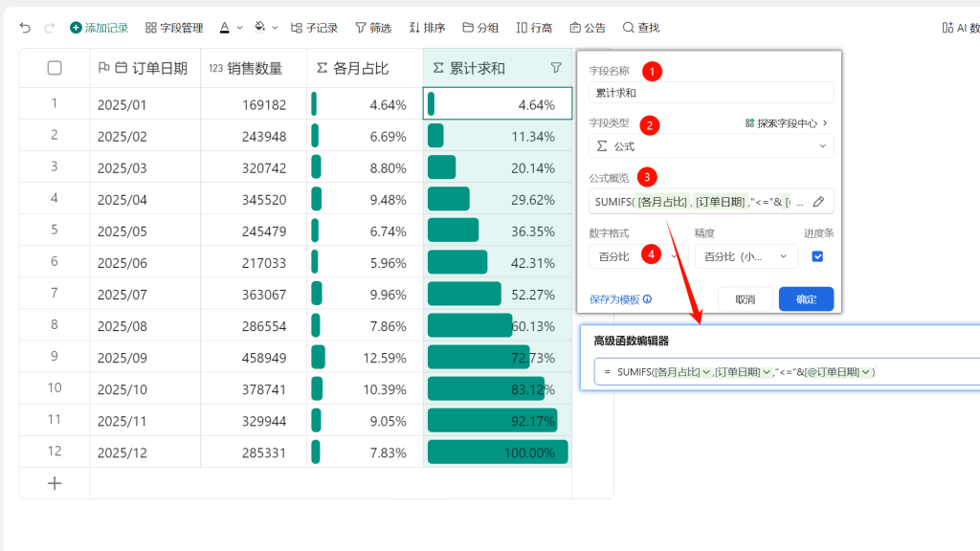
Task: Undo the last action
Action: (x=25, y=28)
